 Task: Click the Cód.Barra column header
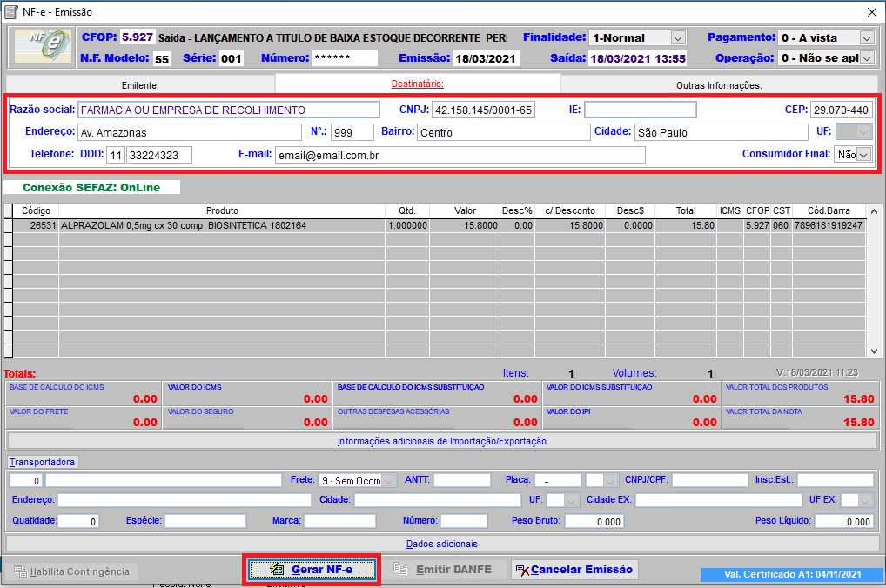(x=829, y=210)
